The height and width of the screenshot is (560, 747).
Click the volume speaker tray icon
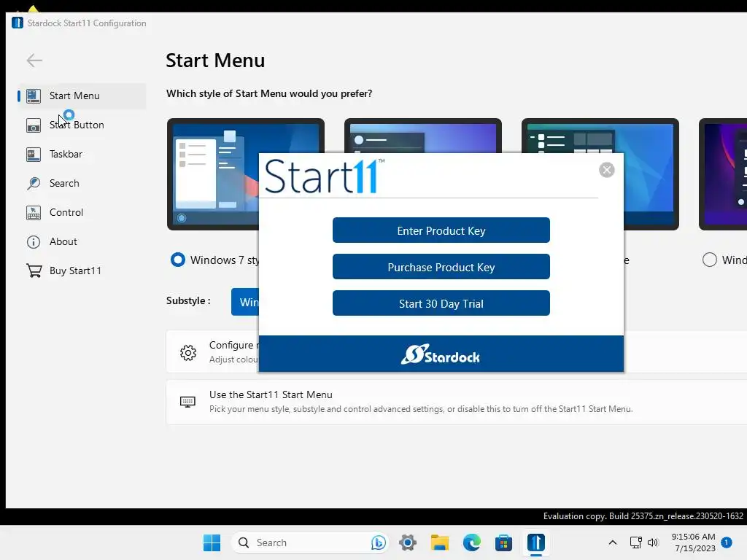[x=653, y=542]
